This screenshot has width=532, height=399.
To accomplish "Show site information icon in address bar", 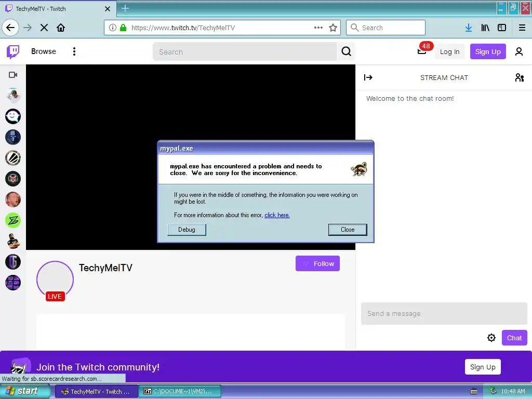I will [113, 28].
